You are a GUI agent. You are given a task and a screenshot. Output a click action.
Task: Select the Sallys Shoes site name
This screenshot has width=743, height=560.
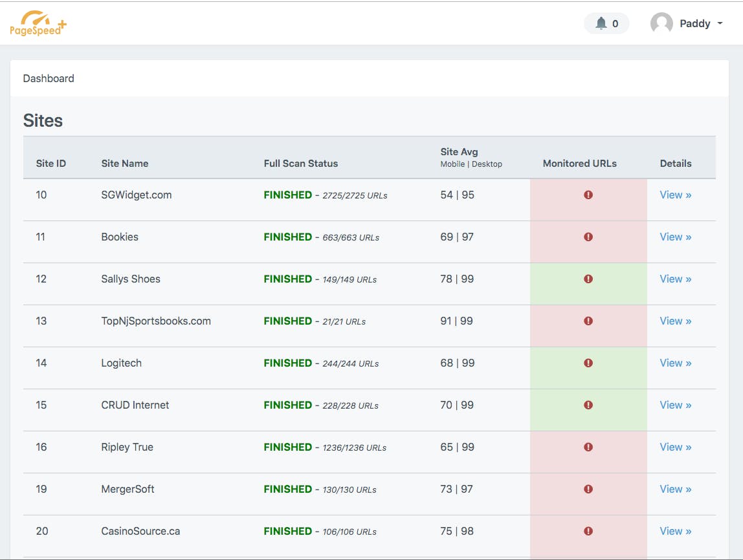(130, 279)
